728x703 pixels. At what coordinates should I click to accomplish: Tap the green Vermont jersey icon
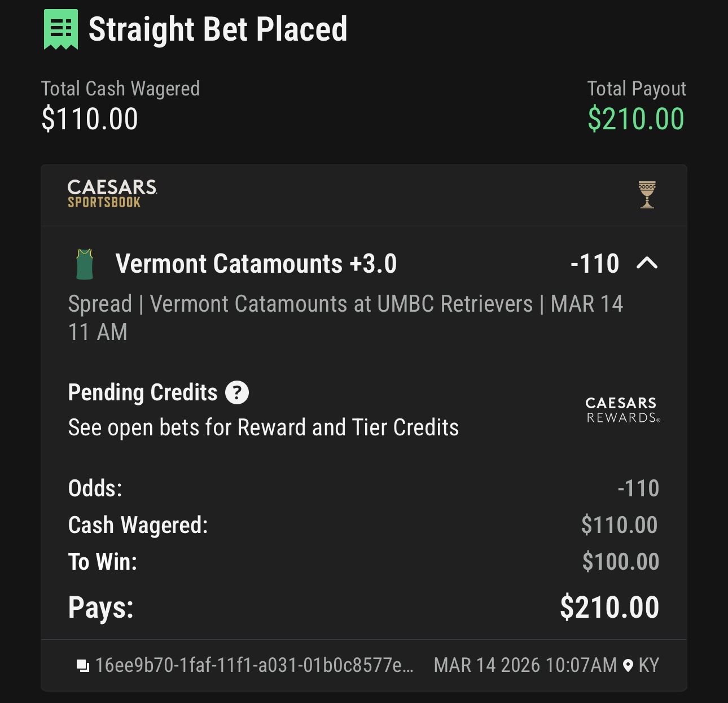coord(85,264)
